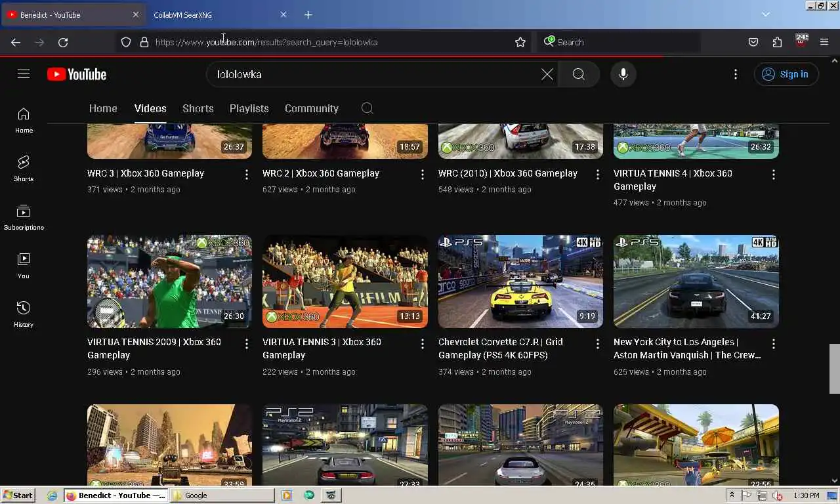This screenshot has height=504, width=840.
Task: Open the Community tab
Action: [x=312, y=108]
